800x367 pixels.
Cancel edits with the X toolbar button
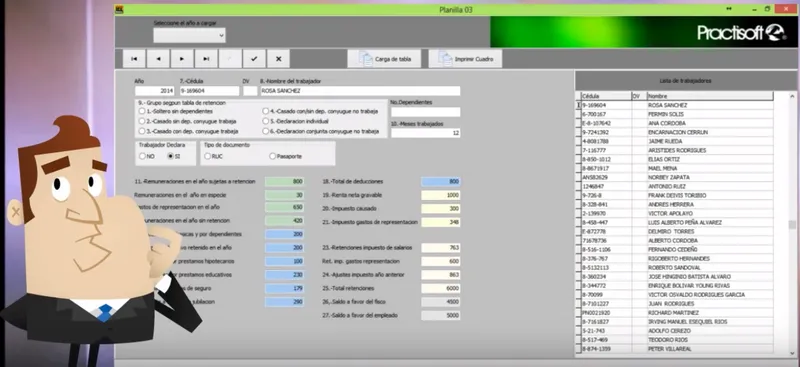click(x=279, y=59)
